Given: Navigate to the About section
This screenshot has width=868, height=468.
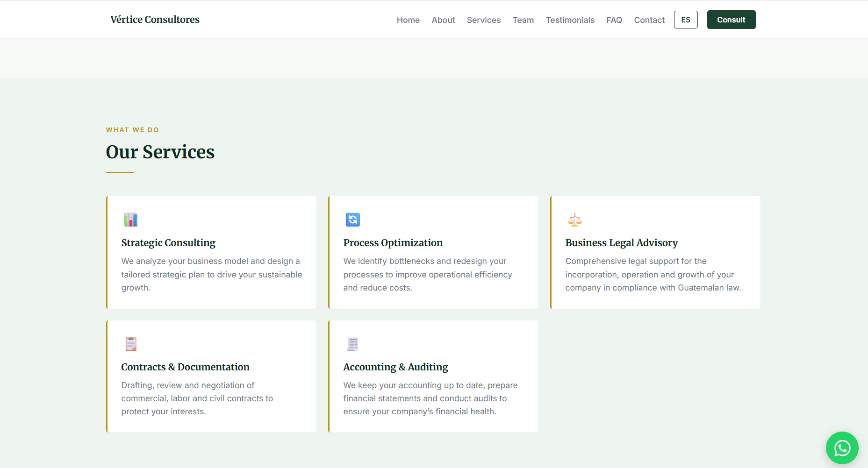Looking at the screenshot, I should 443,20.
